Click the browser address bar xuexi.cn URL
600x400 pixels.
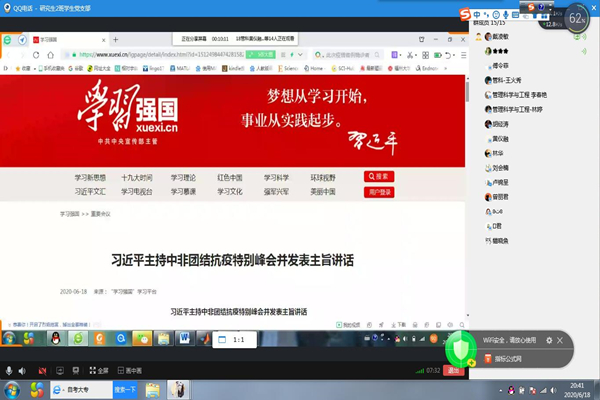tap(161, 55)
